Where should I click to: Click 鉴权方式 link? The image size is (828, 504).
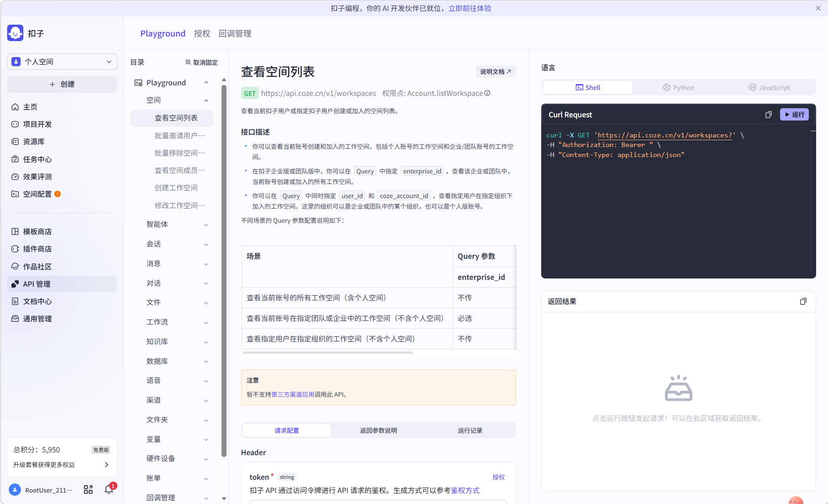tap(465, 490)
